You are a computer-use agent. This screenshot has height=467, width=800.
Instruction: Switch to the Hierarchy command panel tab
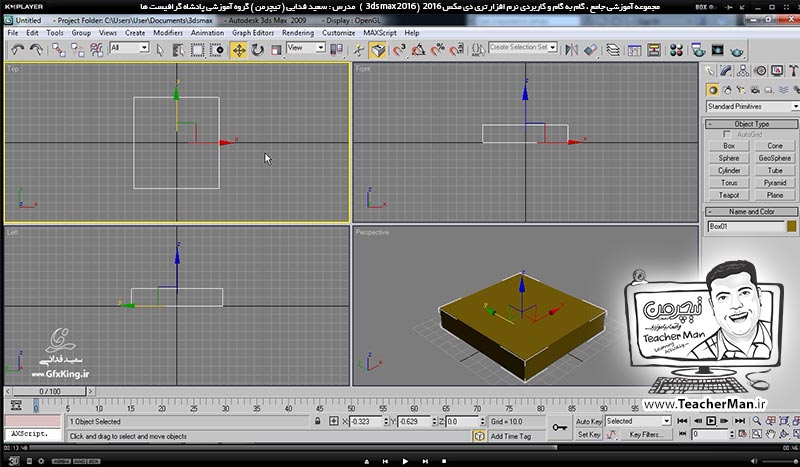point(743,70)
